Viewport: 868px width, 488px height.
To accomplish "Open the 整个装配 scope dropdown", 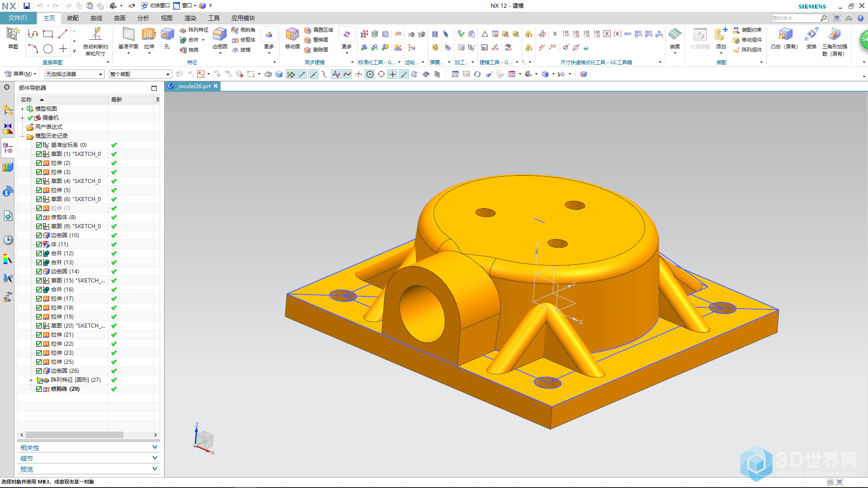I will click(x=140, y=74).
